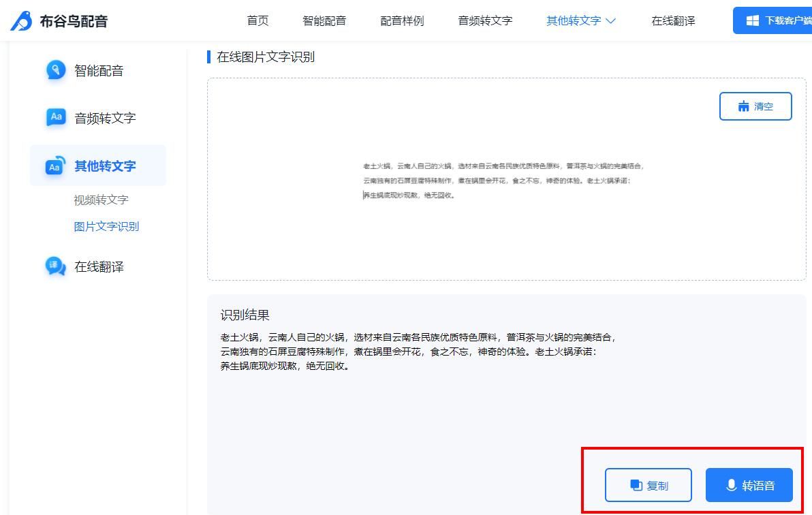This screenshot has height=515, width=812.
Task: Click the 识别结果 heading
Action: 245,315
